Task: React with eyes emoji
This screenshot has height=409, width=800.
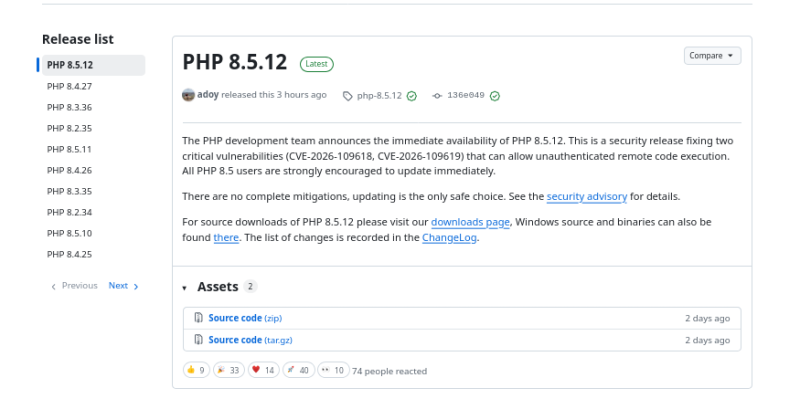Action: pos(333,370)
